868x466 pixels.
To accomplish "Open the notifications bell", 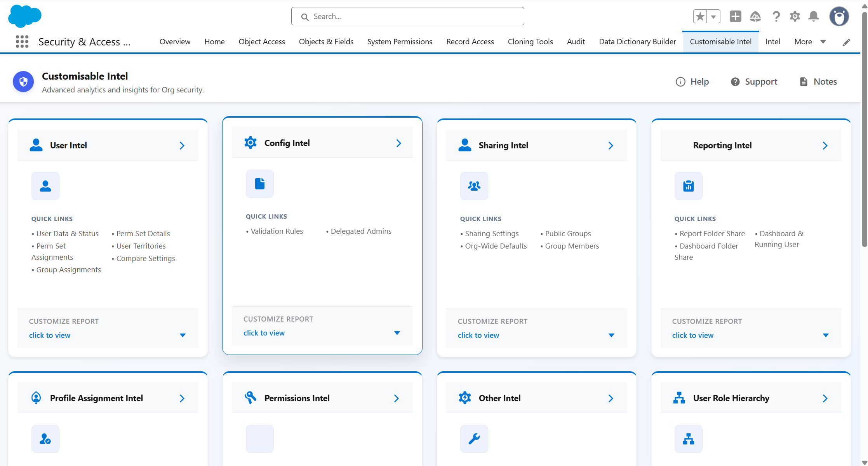I will 814,16.
